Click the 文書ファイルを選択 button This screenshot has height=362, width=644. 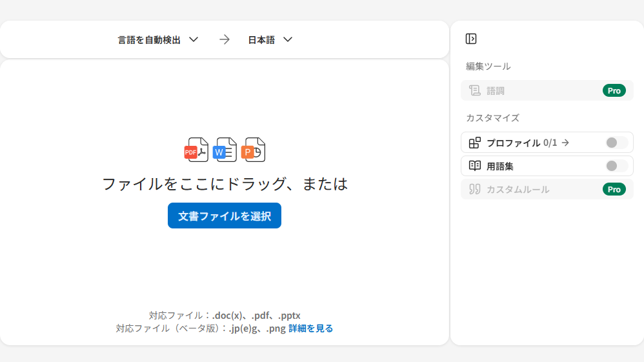coord(225,216)
